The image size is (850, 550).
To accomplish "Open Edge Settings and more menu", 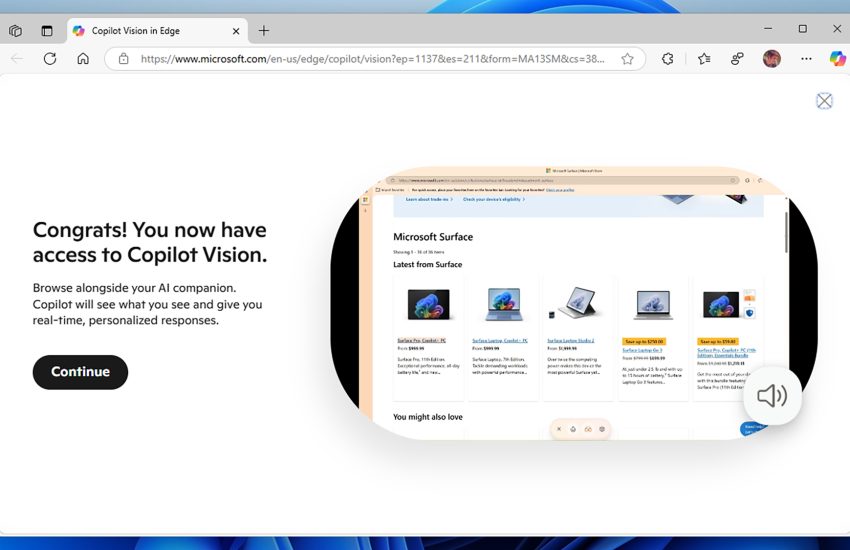I will pos(806,59).
